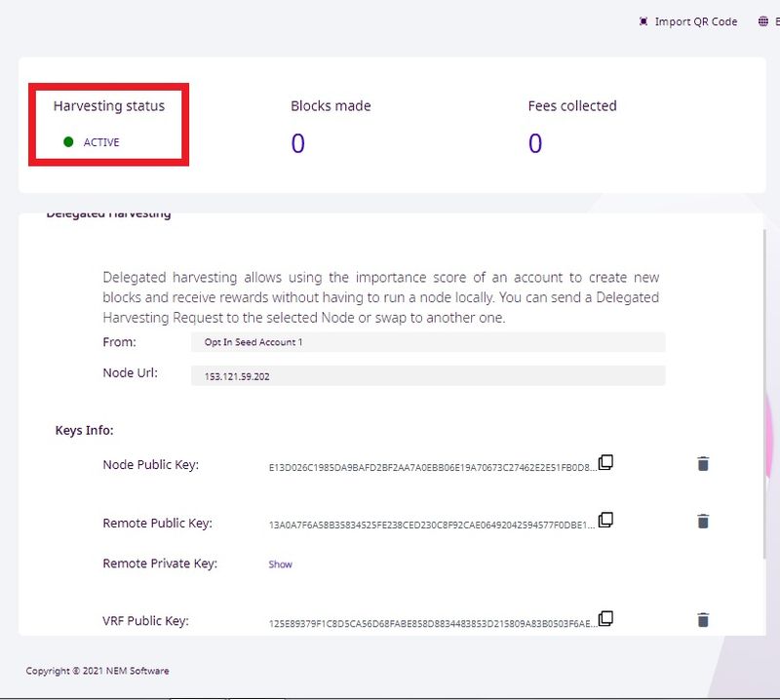Select the Node Url field

(x=427, y=375)
